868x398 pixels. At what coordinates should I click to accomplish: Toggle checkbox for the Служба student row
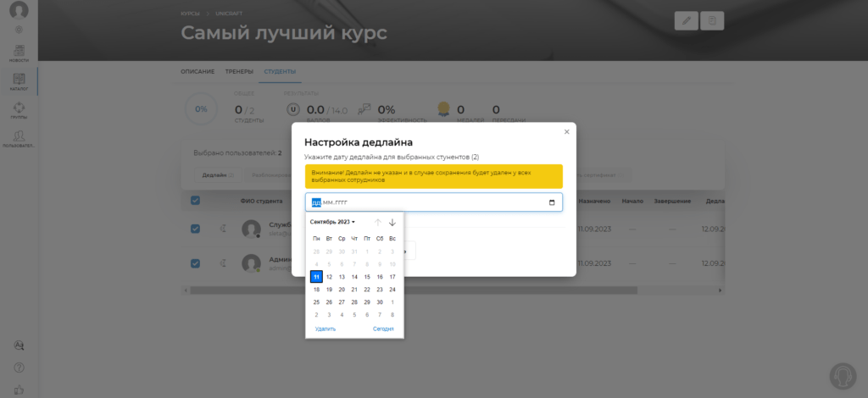click(196, 229)
